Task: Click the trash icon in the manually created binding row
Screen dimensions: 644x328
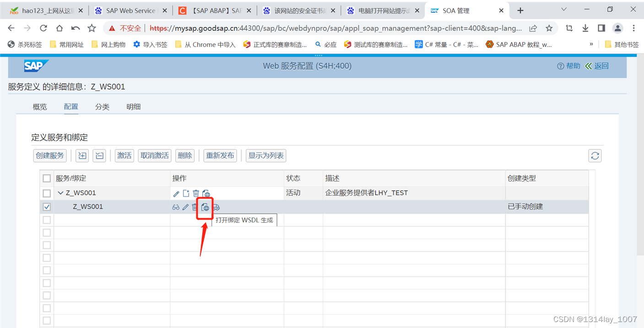Action: 195,207
